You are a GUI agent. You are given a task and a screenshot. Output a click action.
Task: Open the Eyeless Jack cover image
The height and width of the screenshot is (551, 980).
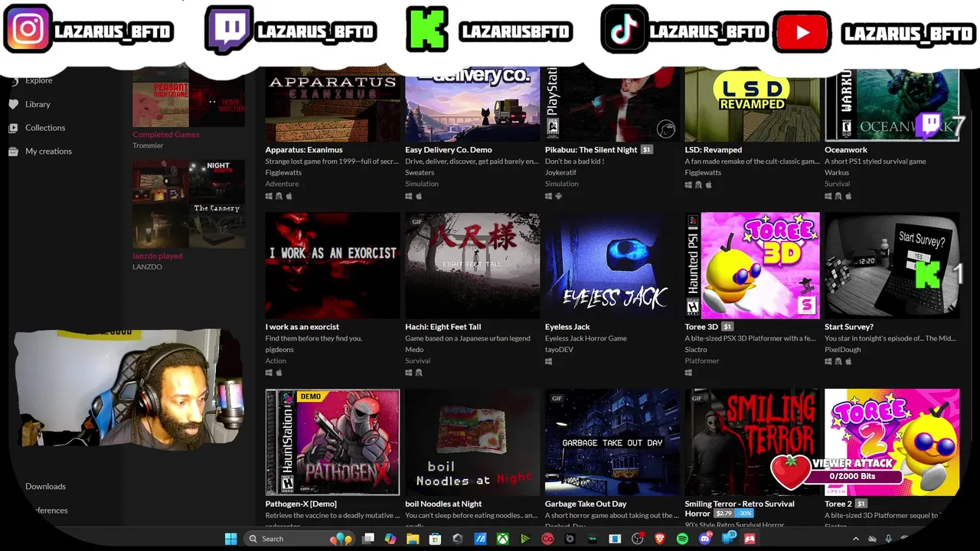pos(612,266)
